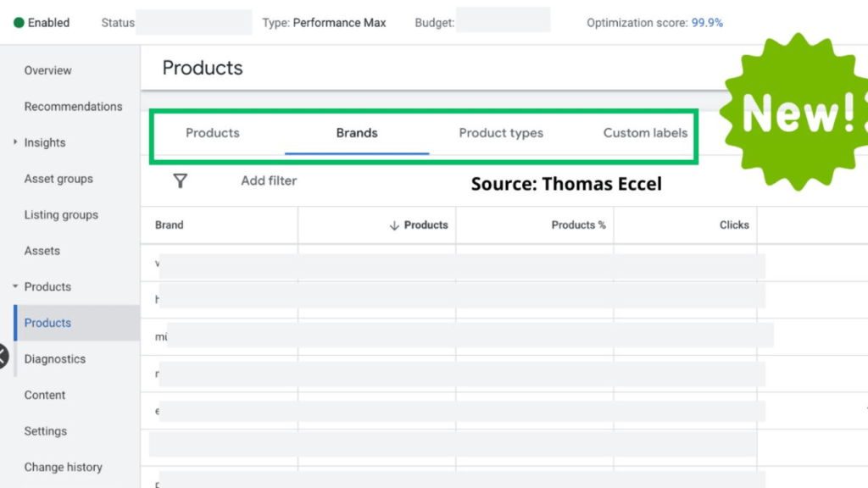Open Recommendations from the left navigation
The height and width of the screenshot is (488, 868).
(74, 106)
